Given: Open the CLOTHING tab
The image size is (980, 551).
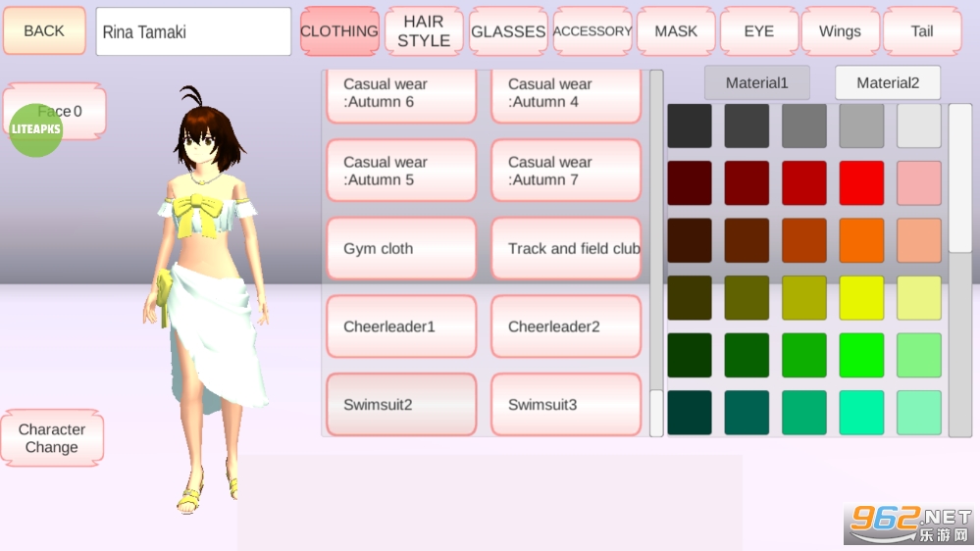Looking at the screenshot, I should pyautogui.click(x=339, y=31).
